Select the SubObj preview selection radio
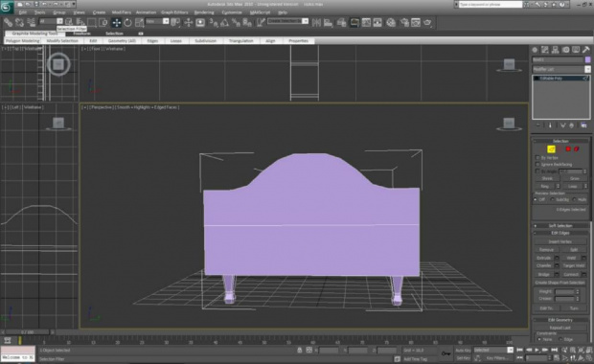This screenshot has height=364, width=594. (x=553, y=199)
